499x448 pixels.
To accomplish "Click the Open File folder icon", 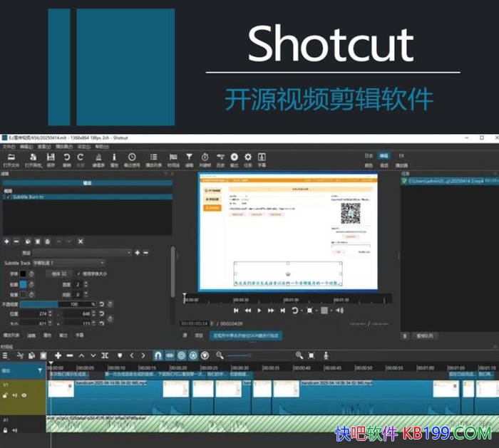I will coord(11,157).
